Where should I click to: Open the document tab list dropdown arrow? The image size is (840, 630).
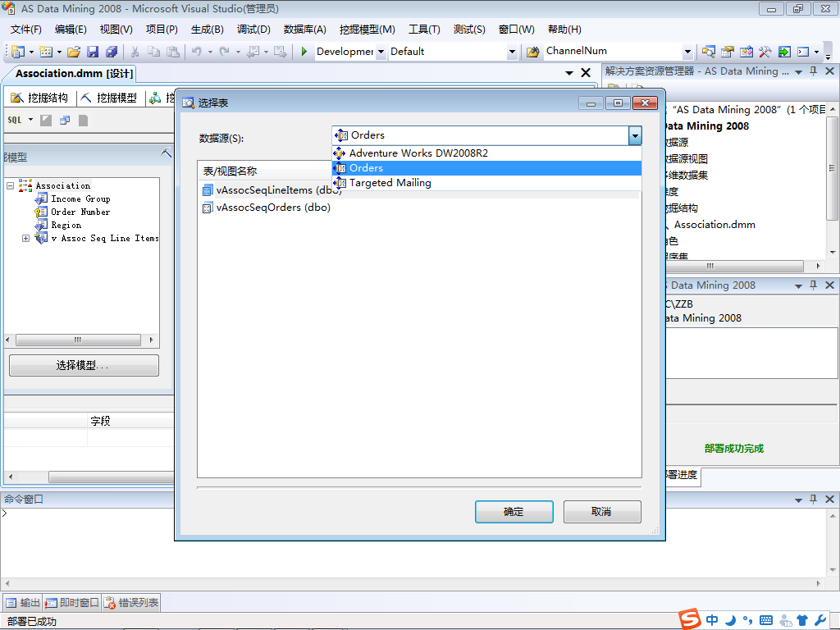[x=569, y=73]
